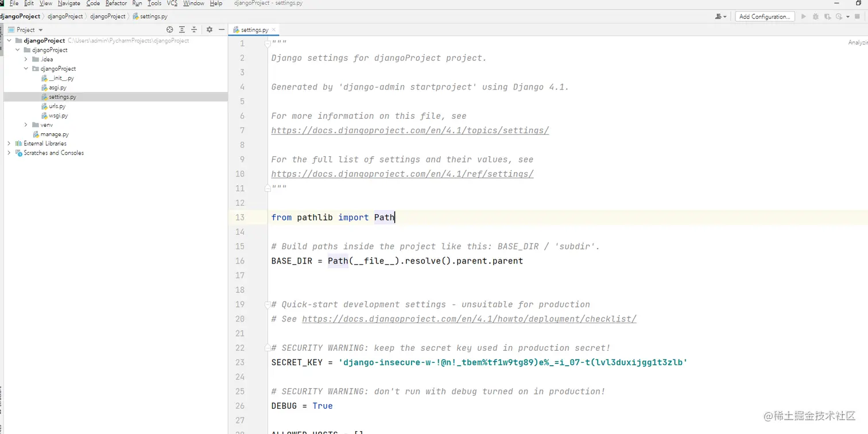
Task: Select the External Libraries row
Action: (x=115, y=144)
